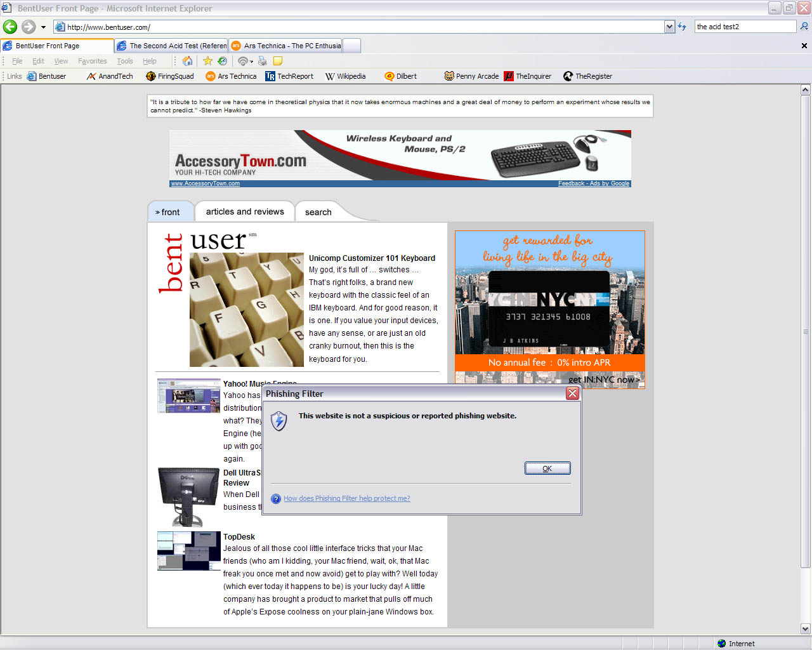The image size is (812, 650).
Task: Click the Yahoo Music Engine thumbnail
Action: pyautogui.click(x=189, y=395)
